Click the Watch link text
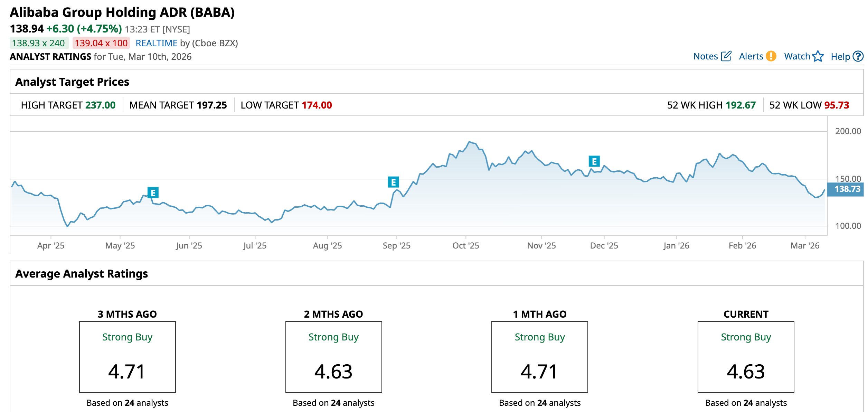The width and height of the screenshot is (868, 412). click(797, 56)
